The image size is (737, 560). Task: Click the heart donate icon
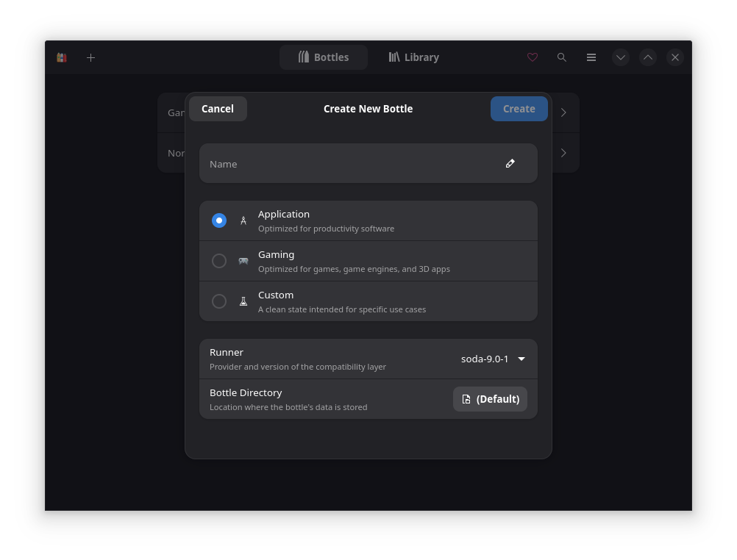[x=533, y=57]
